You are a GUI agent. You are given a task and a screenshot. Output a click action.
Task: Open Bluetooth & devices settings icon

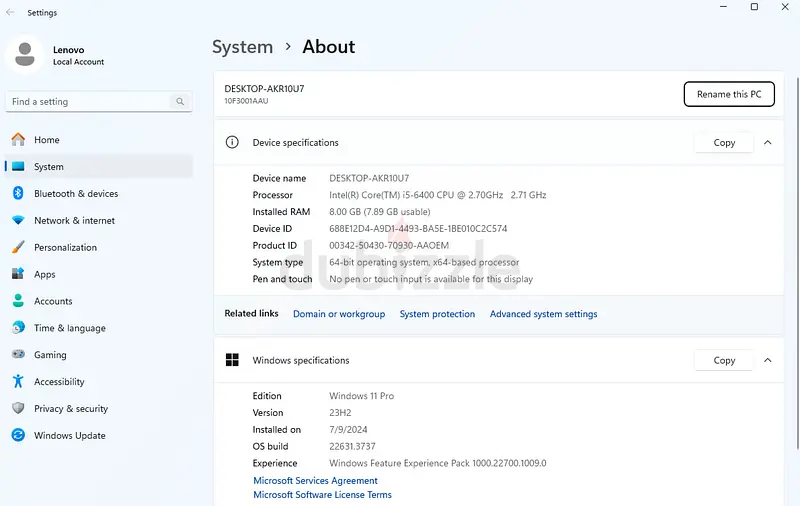18,194
